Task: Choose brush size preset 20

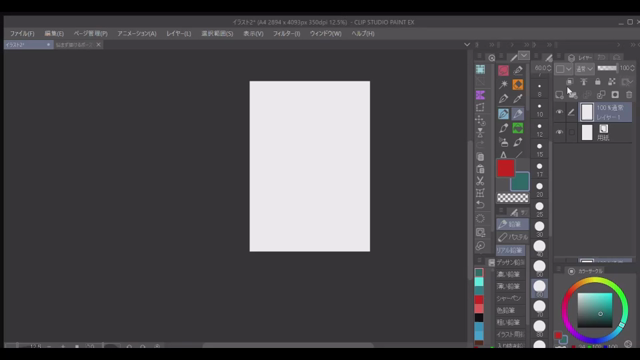Action: pyautogui.click(x=540, y=189)
